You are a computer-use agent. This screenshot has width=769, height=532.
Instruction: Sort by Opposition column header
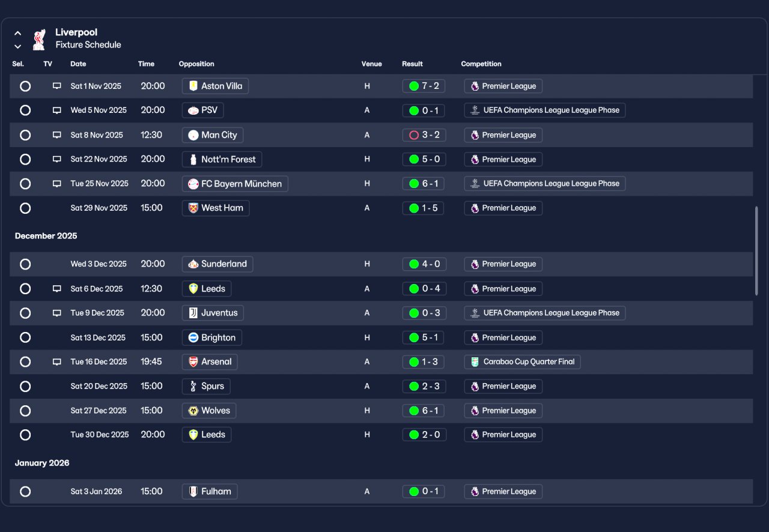click(196, 64)
